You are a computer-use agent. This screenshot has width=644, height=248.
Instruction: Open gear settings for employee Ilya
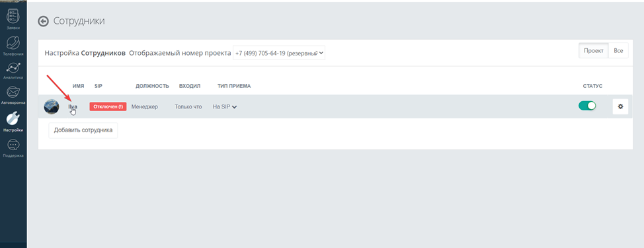point(620,106)
